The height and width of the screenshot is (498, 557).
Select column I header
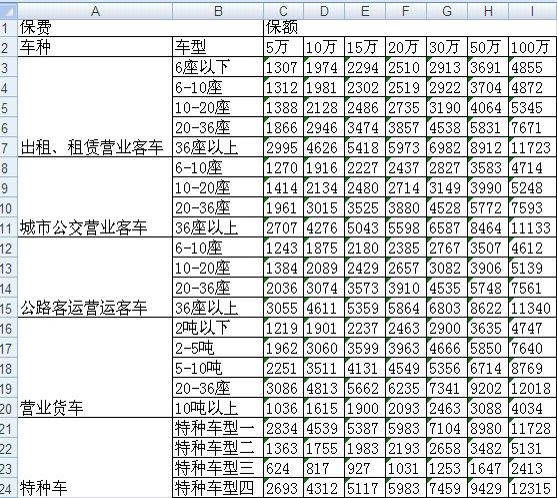[x=532, y=11]
